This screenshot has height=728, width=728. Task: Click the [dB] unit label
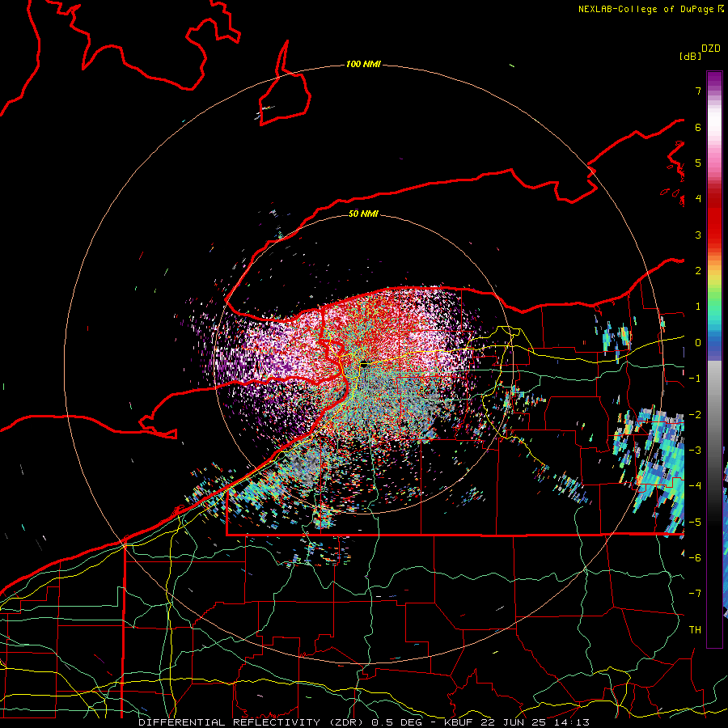coord(691,56)
